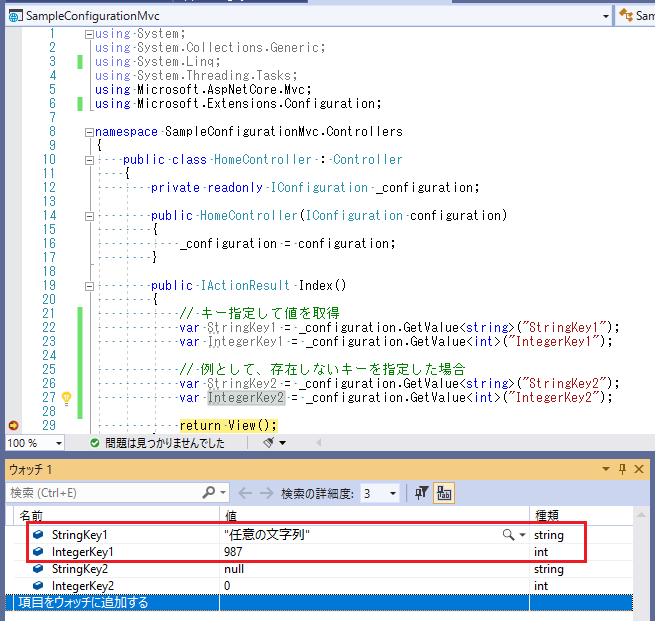Image resolution: width=655 pixels, height=621 pixels.
Task: Click the Watch panel scrollbar up arrow
Action: [x=641, y=515]
